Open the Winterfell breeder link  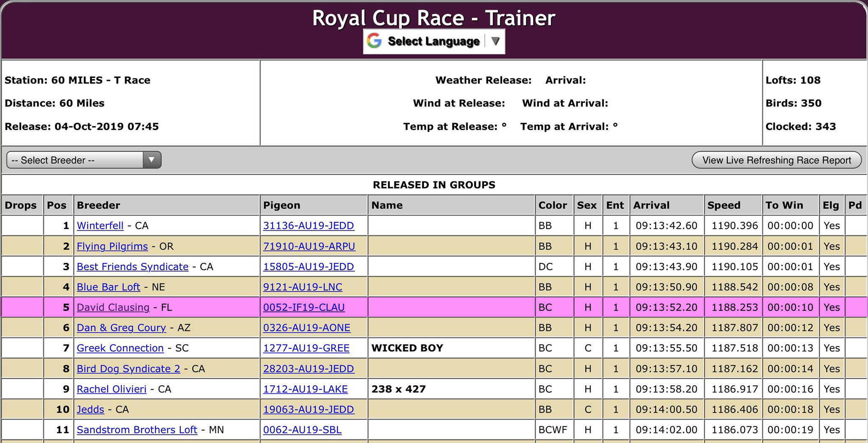coord(100,226)
